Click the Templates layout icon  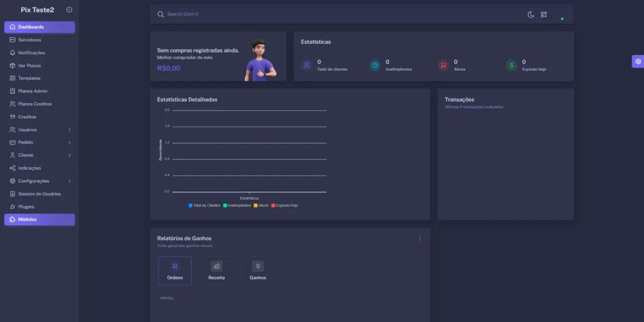point(12,78)
